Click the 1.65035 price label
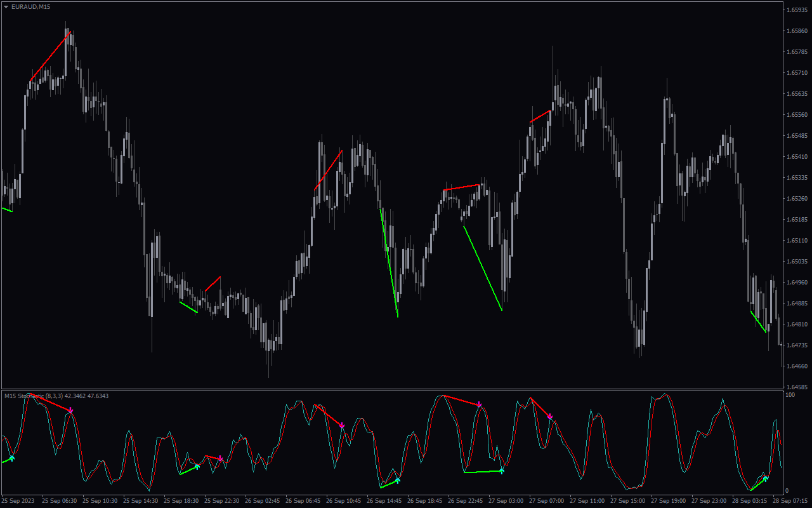The width and height of the screenshot is (812, 508). coord(797,262)
